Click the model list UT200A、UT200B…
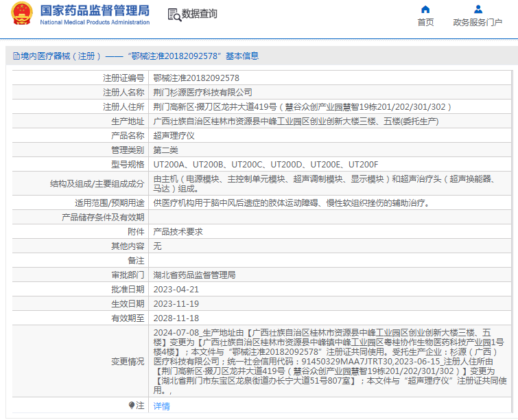 [x=266, y=165]
